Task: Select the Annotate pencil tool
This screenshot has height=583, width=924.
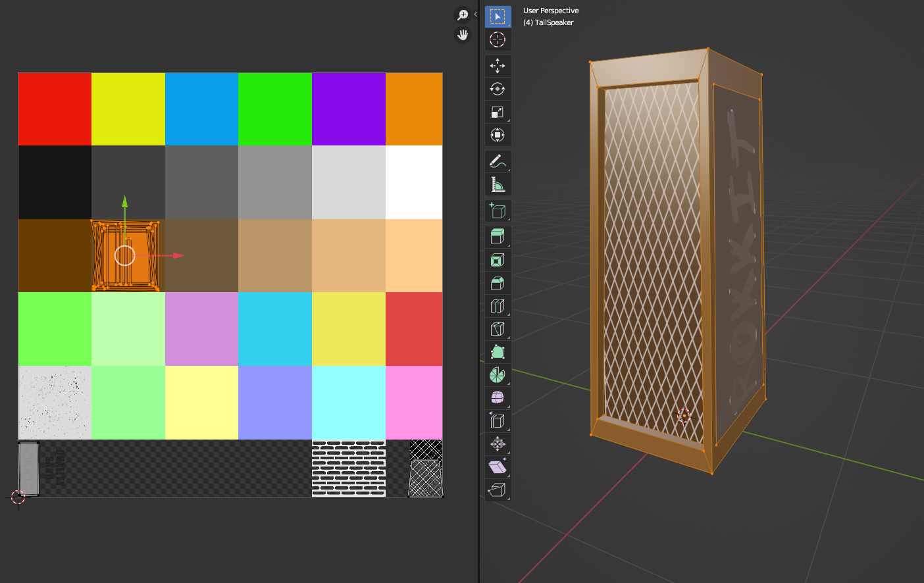Action: pyautogui.click(x=498, y=161)
